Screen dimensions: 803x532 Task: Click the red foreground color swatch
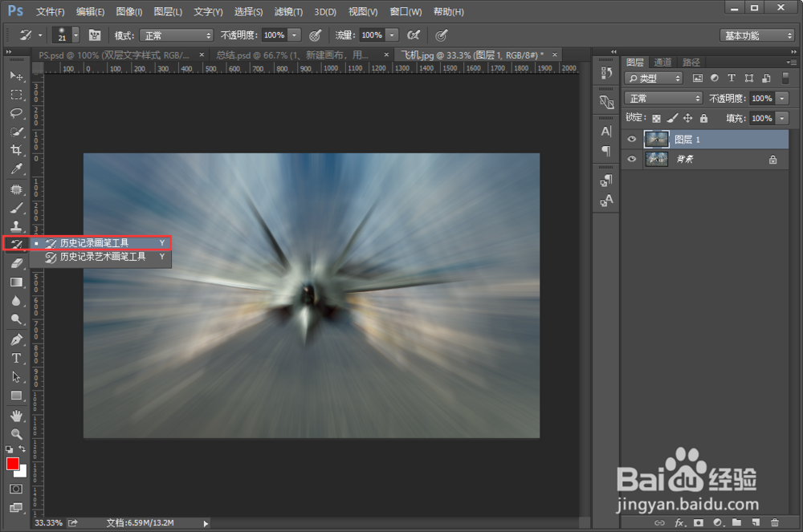coord(12,464)
